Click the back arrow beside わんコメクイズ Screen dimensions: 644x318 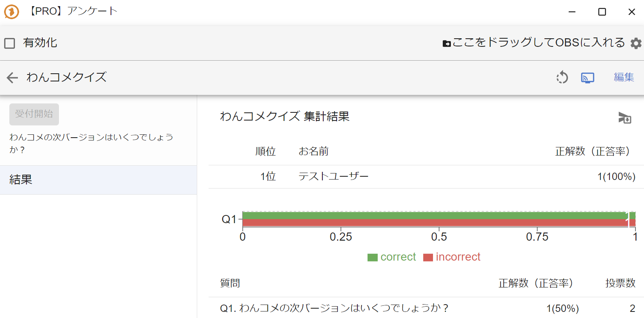pyautogui.click(x=13, y=77)
